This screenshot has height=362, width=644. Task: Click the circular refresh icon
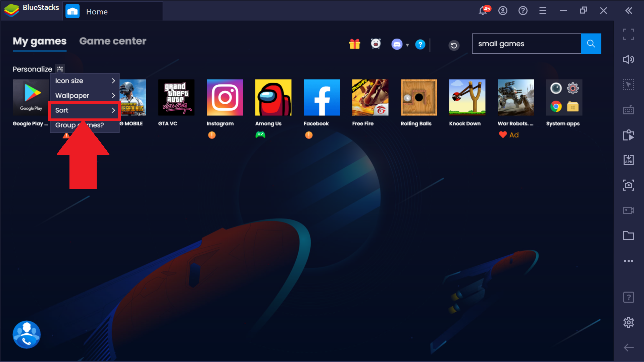pyautogui.click(x=454, y=45)
